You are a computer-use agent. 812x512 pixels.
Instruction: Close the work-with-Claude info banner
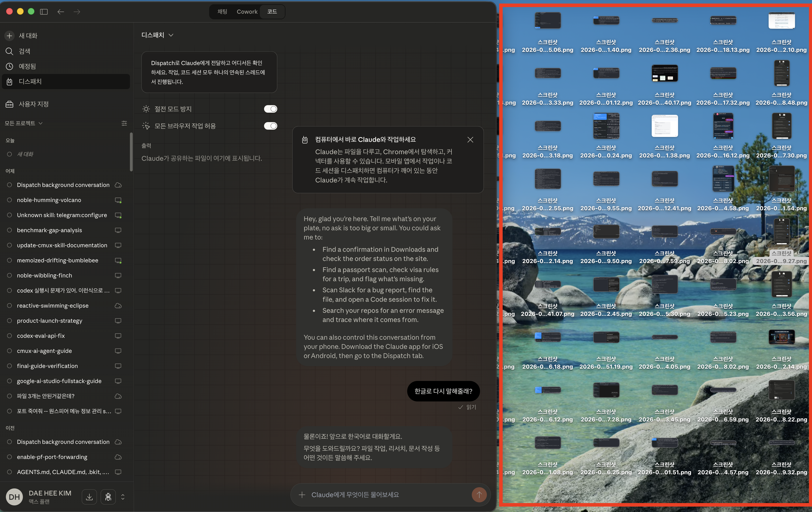[x=470, y=140]
